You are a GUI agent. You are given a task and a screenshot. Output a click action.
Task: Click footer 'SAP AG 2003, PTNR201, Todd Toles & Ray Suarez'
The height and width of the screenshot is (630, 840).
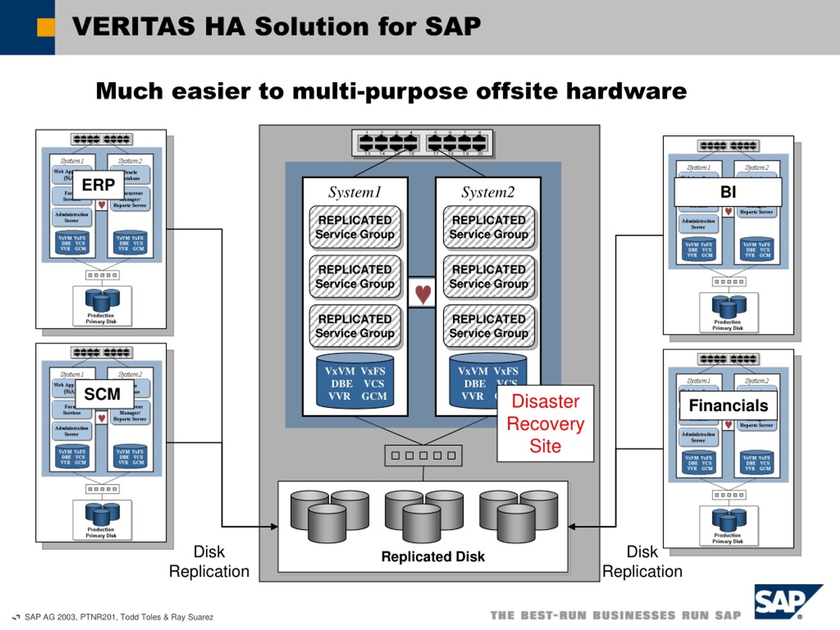tap(119, 617)
